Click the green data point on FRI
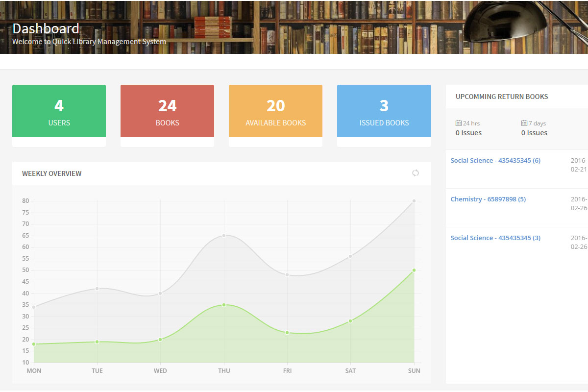 pos(287,333)
